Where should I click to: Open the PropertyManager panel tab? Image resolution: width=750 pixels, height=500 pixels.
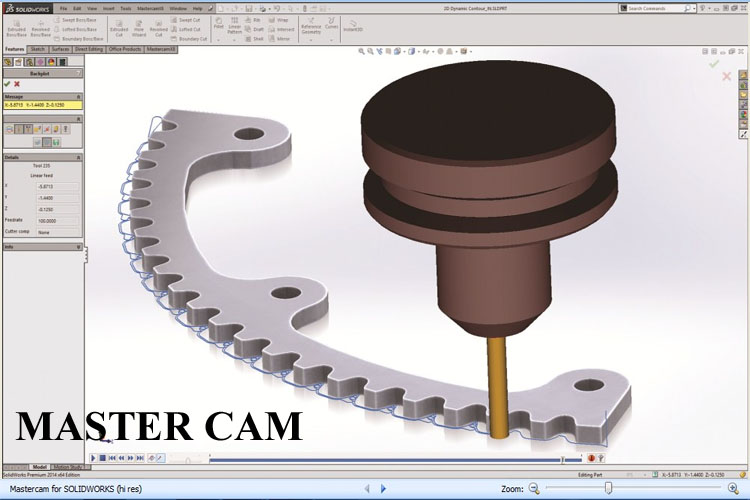click(x=18, y=62)
